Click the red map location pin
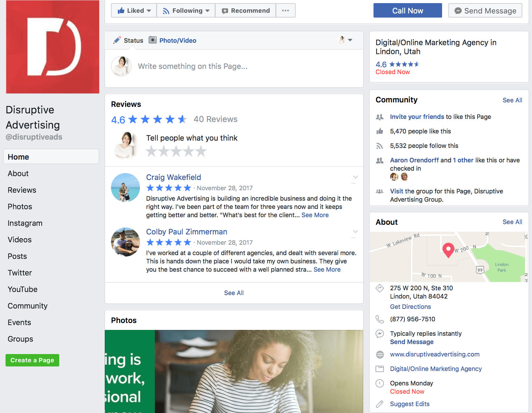Image resolution: width=532 pixels, height=413 pixels. point(448,250)
